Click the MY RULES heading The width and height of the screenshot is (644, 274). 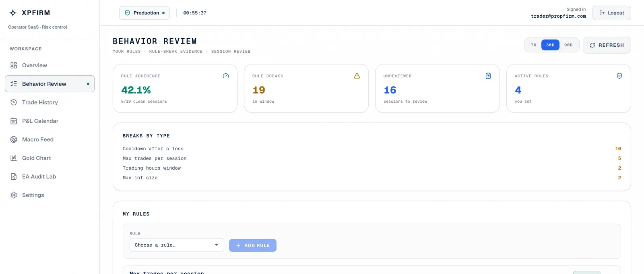[x=136, y=214]
